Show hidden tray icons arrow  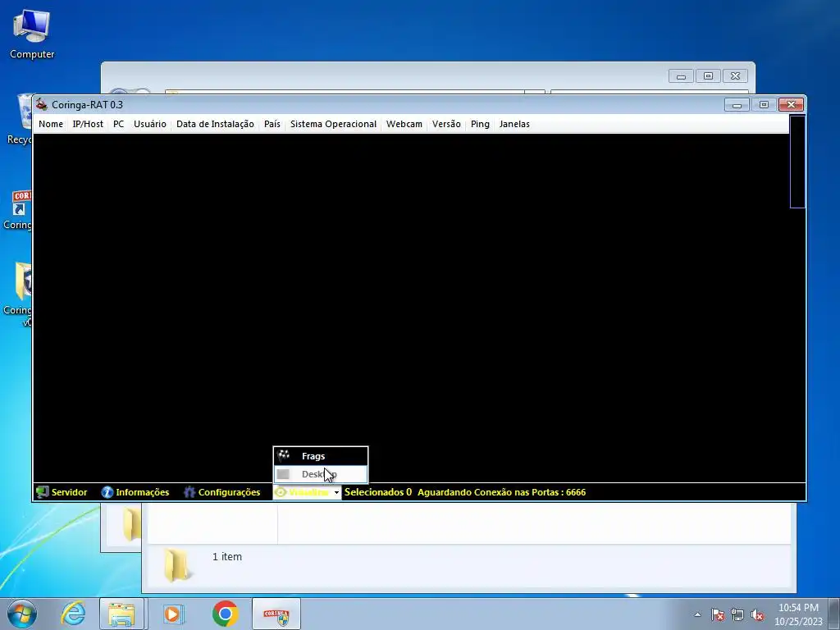[x=697, y=614]
